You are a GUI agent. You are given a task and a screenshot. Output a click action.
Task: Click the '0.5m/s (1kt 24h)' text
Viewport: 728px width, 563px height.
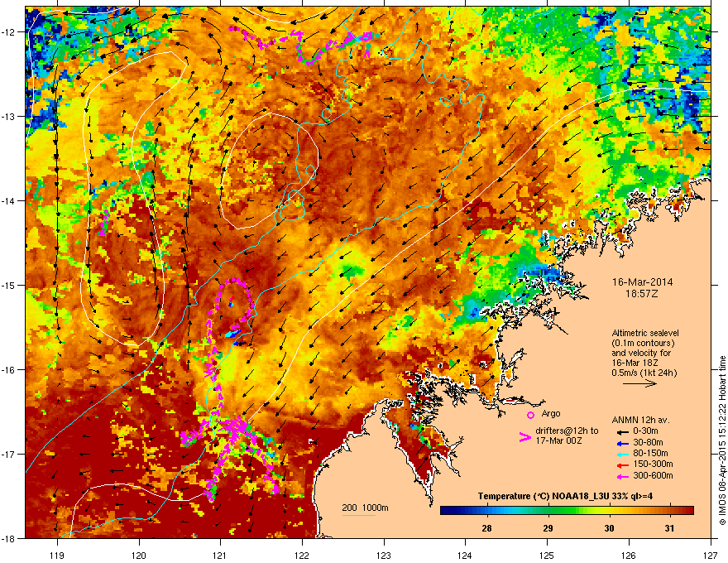tap(644, 373)
